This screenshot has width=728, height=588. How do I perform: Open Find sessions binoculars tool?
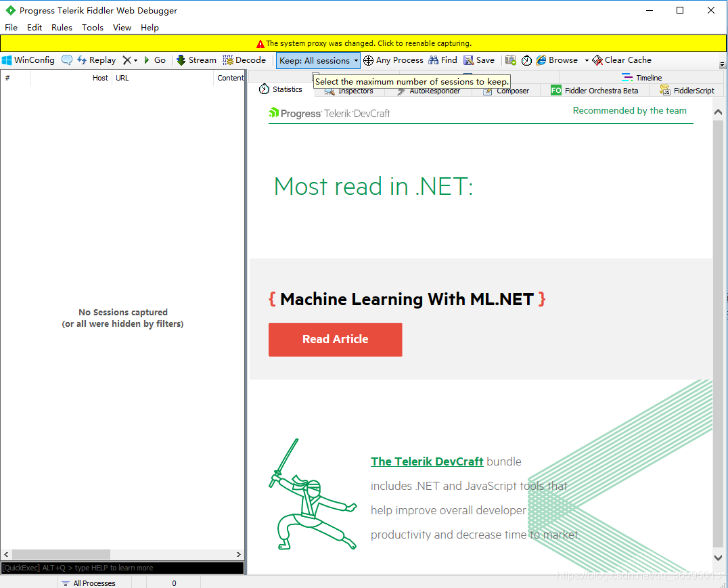click(443, 60)
